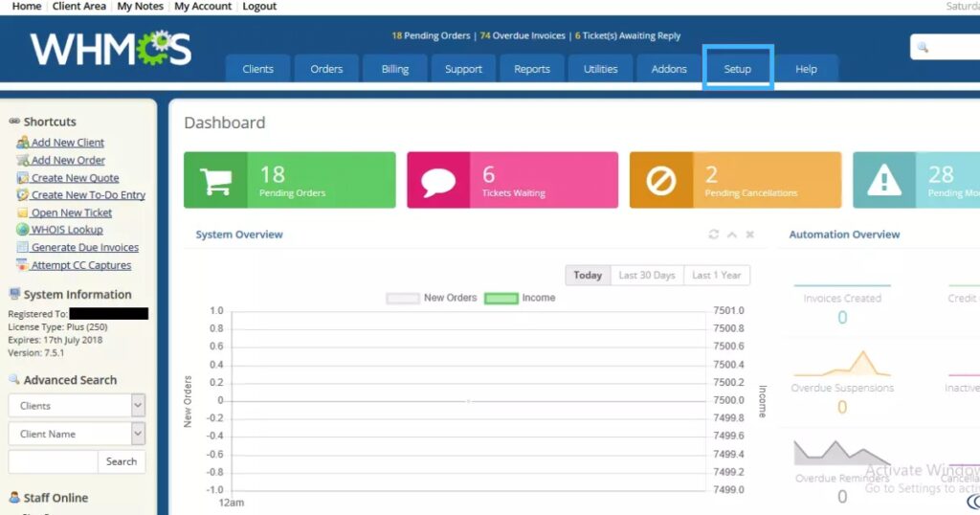Go to Home link
Screen dimensions: 980x515
pyautogui.click(x=27, y=7)
